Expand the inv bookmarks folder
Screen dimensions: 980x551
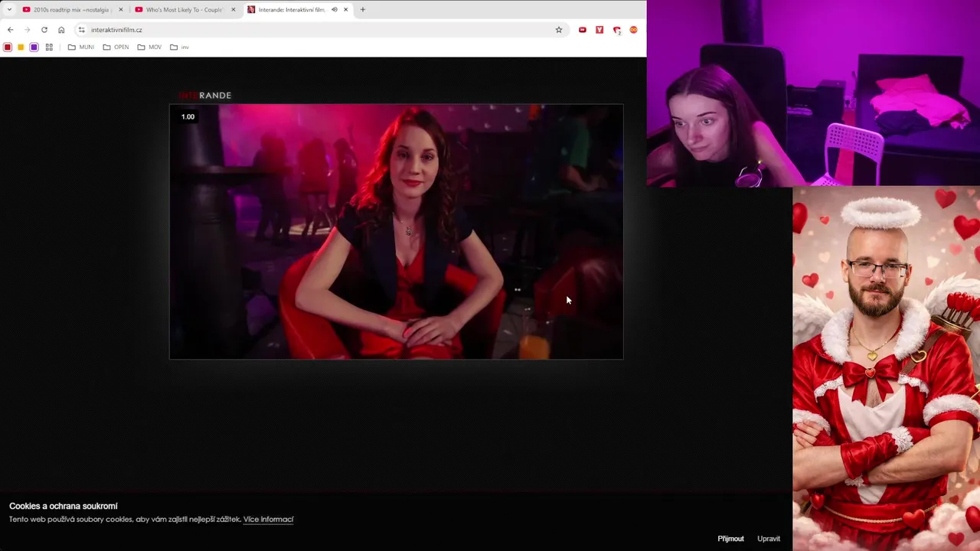coord(179,47)
